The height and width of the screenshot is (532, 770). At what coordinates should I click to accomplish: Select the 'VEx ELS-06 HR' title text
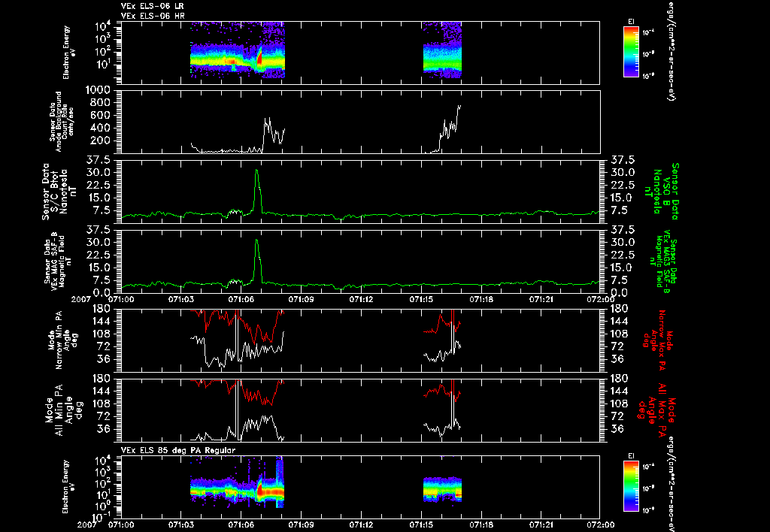point(152,17)
